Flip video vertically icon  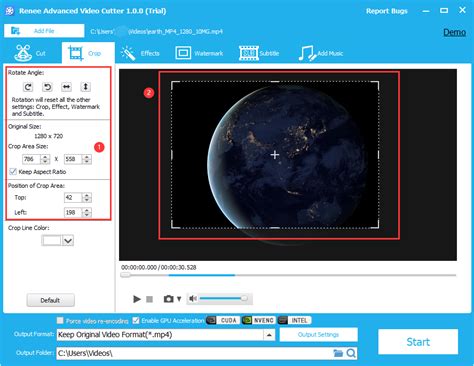(x=85, y=87)
